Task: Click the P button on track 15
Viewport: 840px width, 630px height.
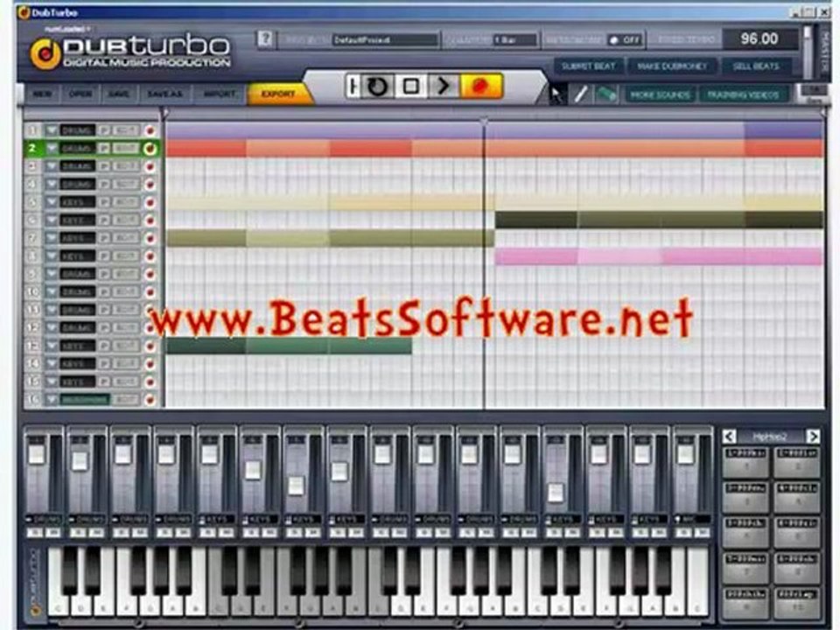Action: coord(104,382)
